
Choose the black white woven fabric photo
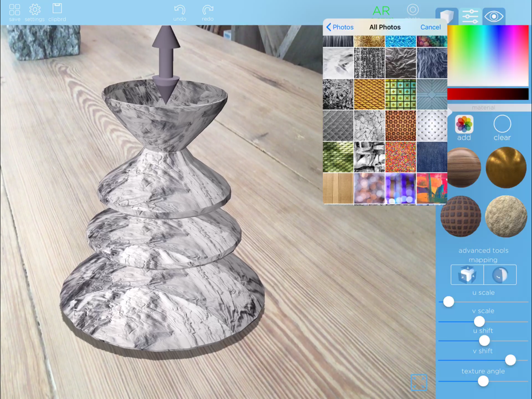369,63
